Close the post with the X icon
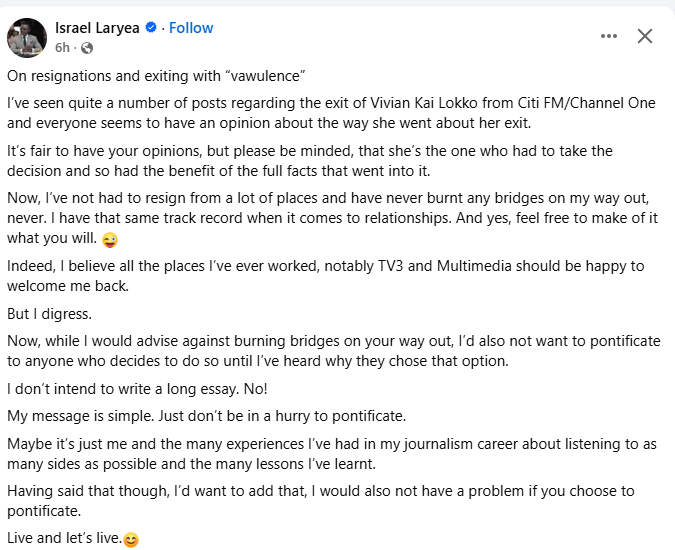Screen dimensions: 675x550 click(645, 36)
